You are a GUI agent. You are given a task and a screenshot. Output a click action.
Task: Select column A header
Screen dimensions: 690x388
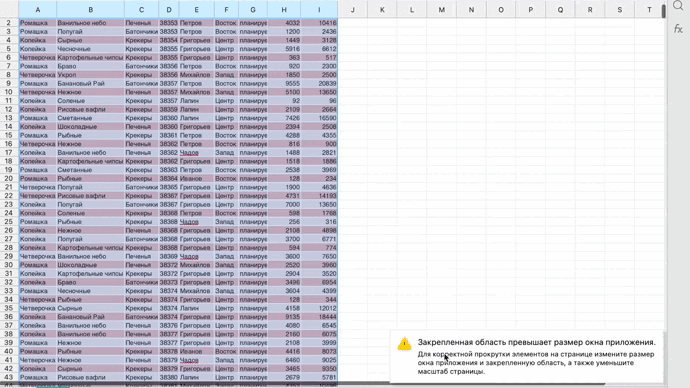(x=37, y=9)
